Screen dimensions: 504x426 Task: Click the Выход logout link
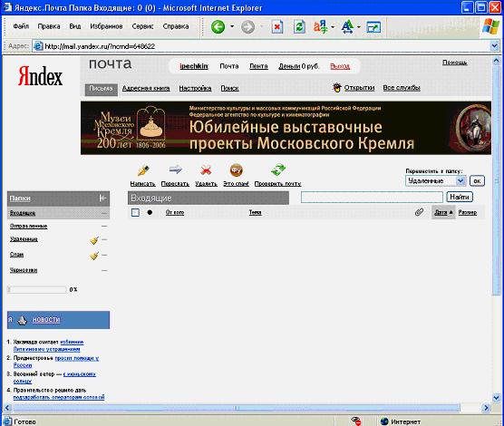340,66
